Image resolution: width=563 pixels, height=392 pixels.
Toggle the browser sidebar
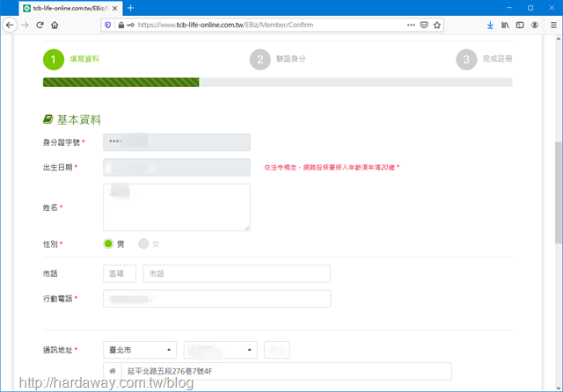point(520,25)
